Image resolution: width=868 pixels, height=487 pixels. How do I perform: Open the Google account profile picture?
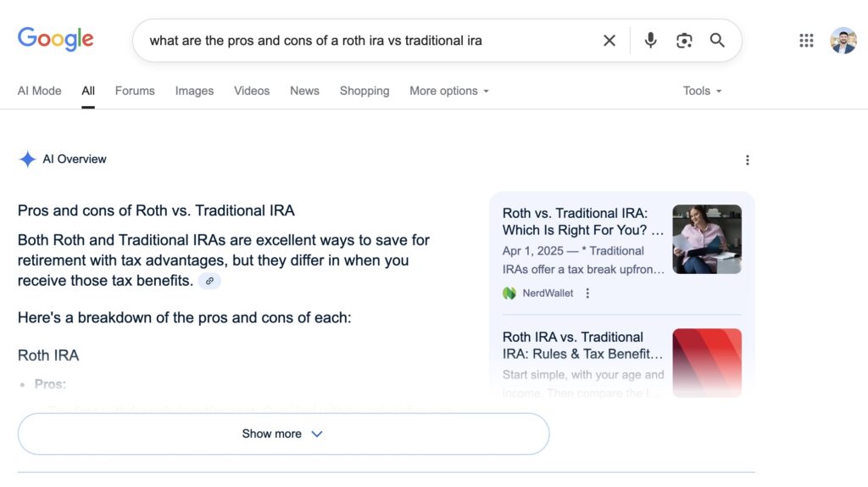843,41
